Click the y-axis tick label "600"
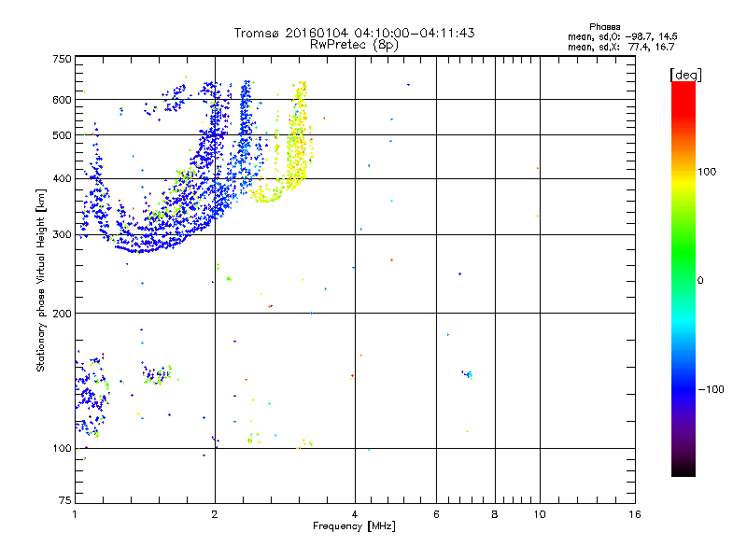 coord(62,100)
